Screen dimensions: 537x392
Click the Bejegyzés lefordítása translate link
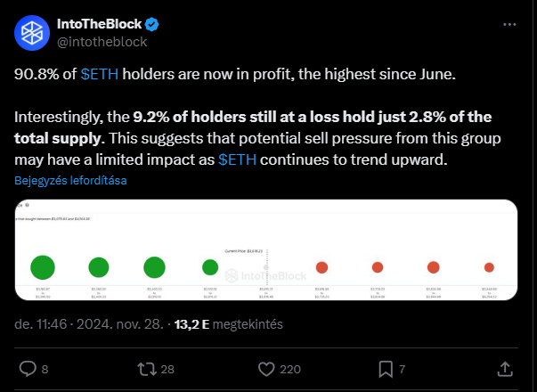(x=70, y=181)
